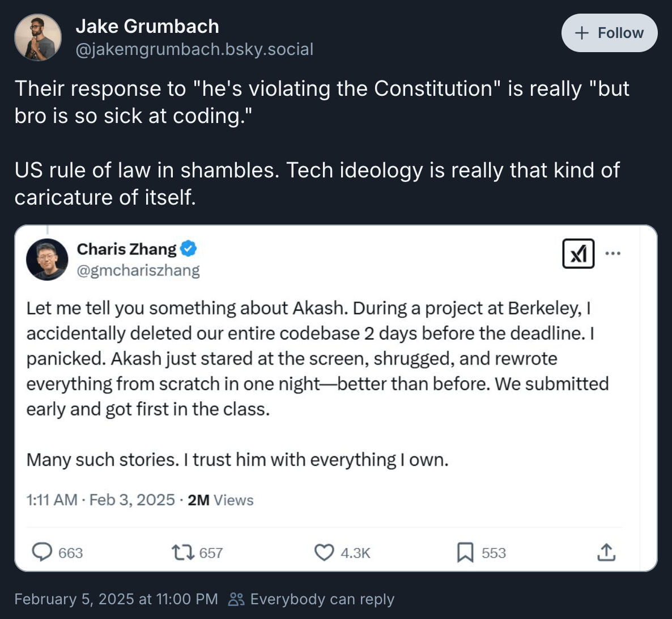Click the 1:11 AM Feb 3, 2025 timestamp
Image resolution: width=672 pixels, height=619 pixels.
pyautogui.click(x=100, y=500)
